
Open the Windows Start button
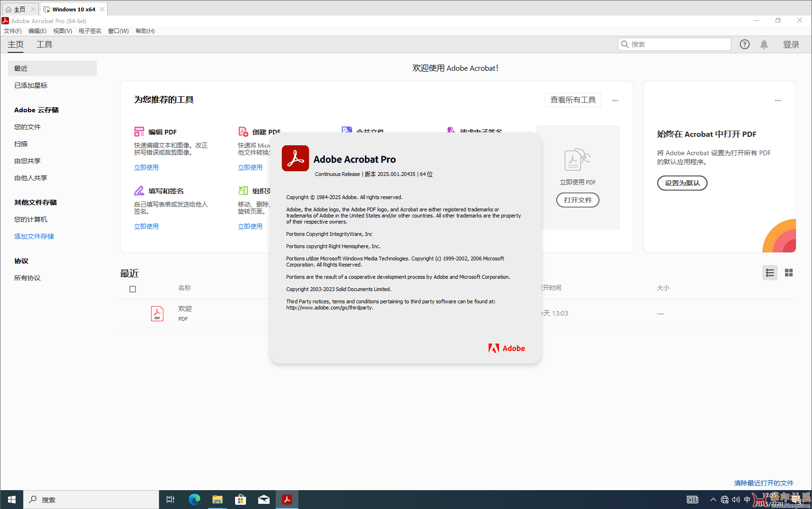click(11, 500)
